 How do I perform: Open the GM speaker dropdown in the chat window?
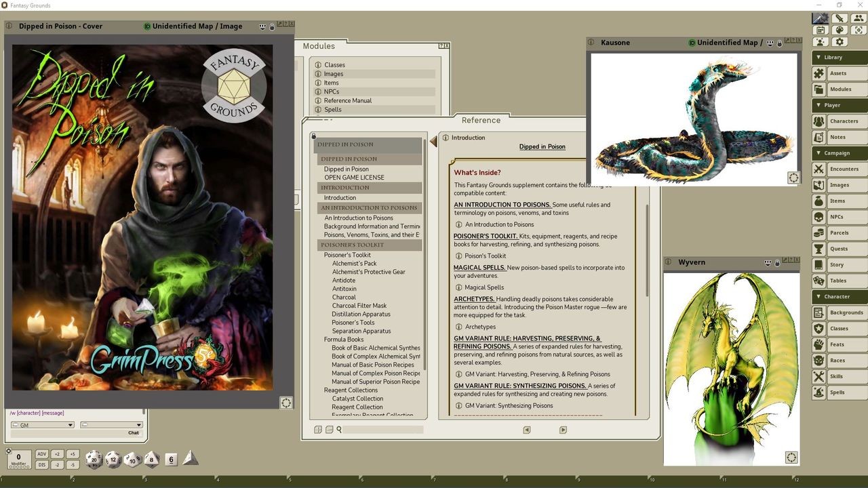[x=42, y=424]
